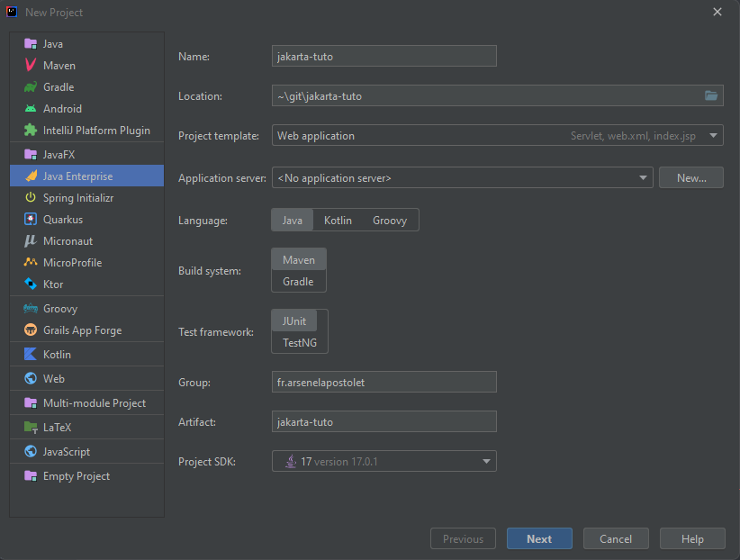
Task: Click the Next button
Action: point(539,539)
